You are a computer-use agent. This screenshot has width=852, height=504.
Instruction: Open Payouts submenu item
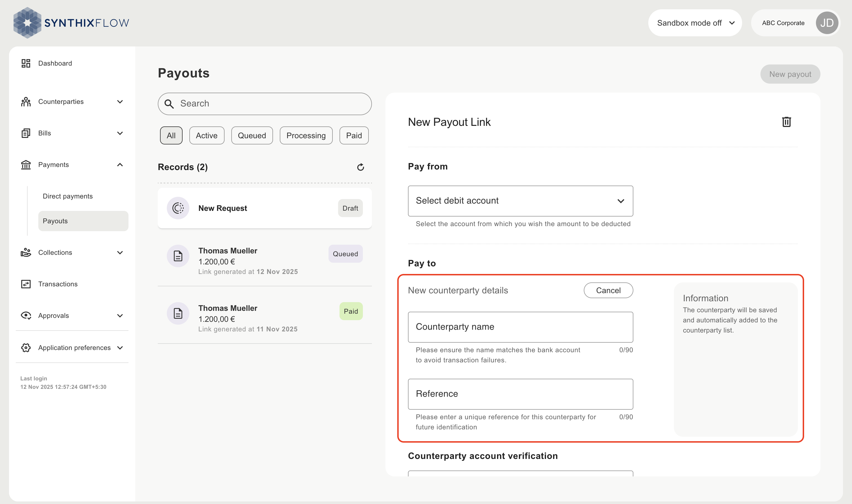point(83,221)
